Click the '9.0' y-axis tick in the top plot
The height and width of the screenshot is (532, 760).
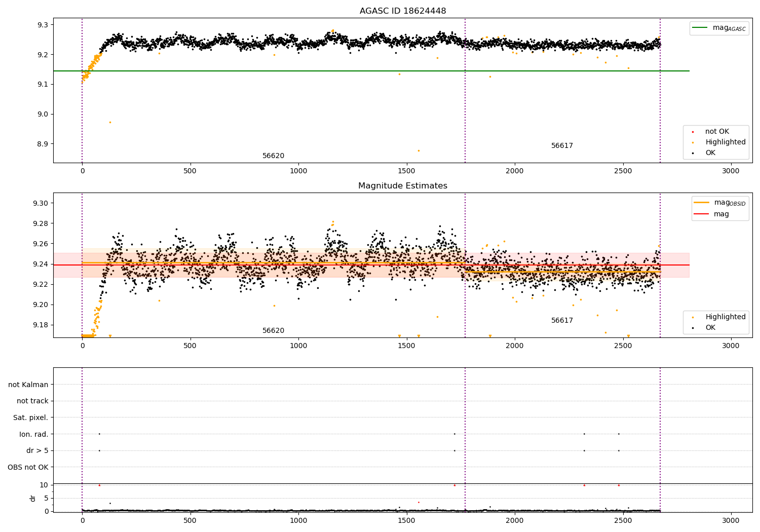pos(43,115)
